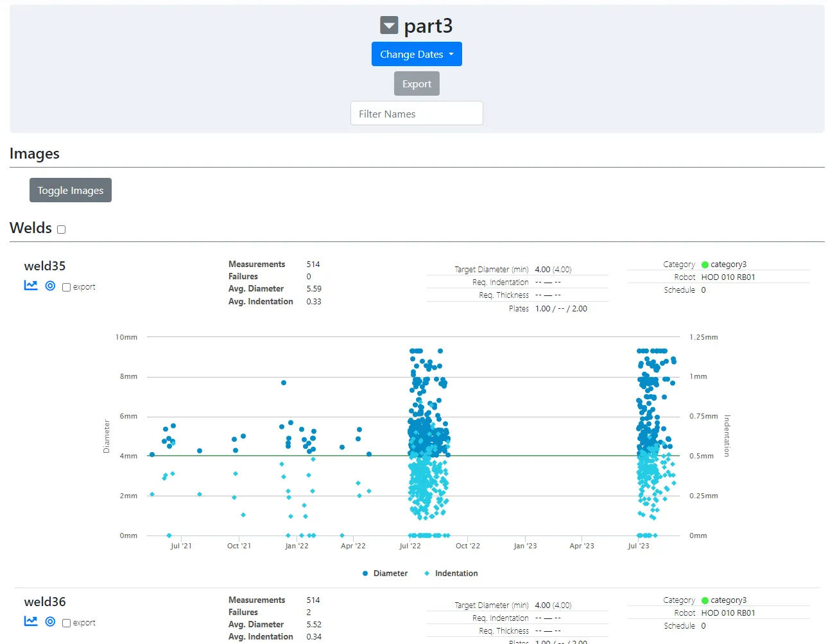Click green category3 dot for weld35
The width and height of the screenshot is (828, 644).
(705, 265)
